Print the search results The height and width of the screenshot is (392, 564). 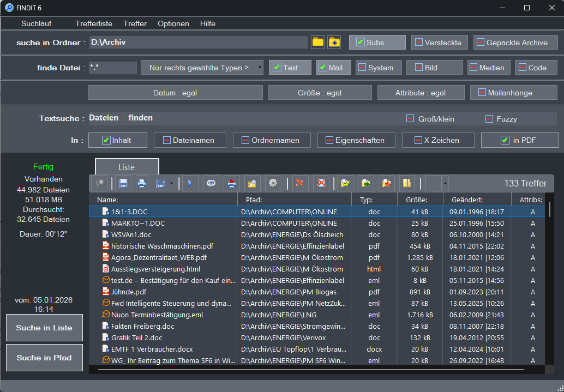tap(142, 183)
